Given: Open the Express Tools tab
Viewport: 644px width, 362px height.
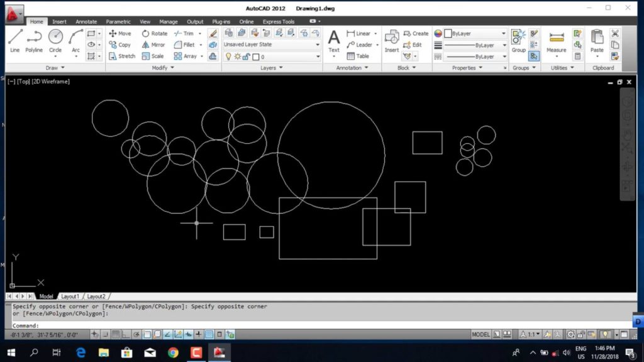Looking at the screenshot, I should coord(279,21).
